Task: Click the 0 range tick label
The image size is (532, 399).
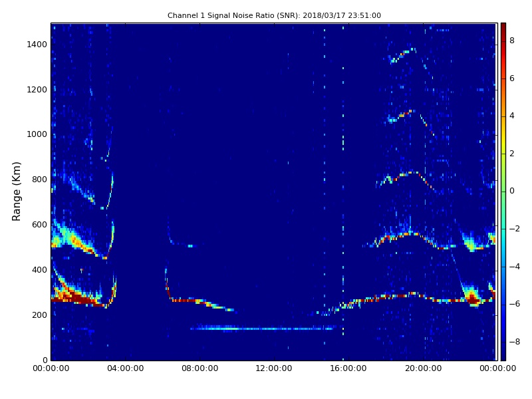Action: (45, 360)
